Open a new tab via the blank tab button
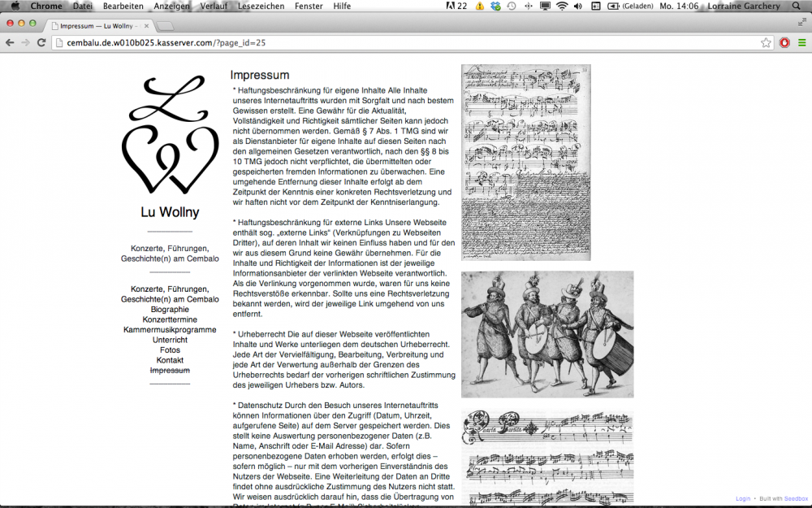812x508 pixels. click(x=165, y=26)
